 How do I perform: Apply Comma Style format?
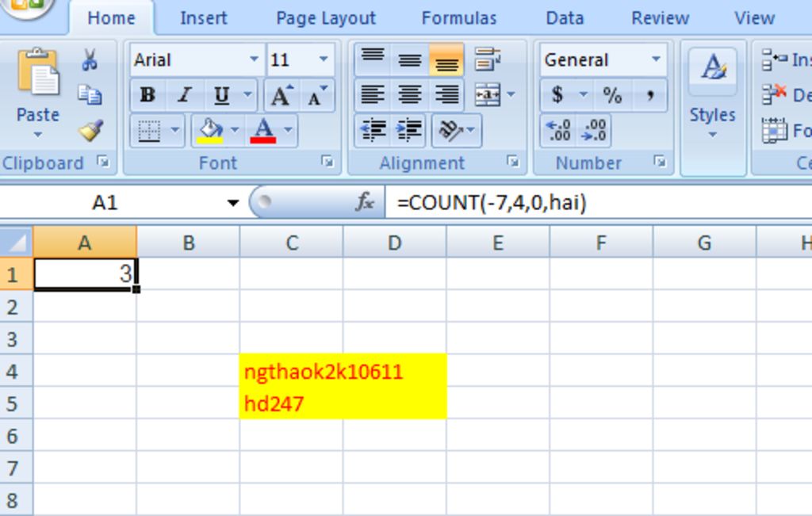(x=649, y=94)
